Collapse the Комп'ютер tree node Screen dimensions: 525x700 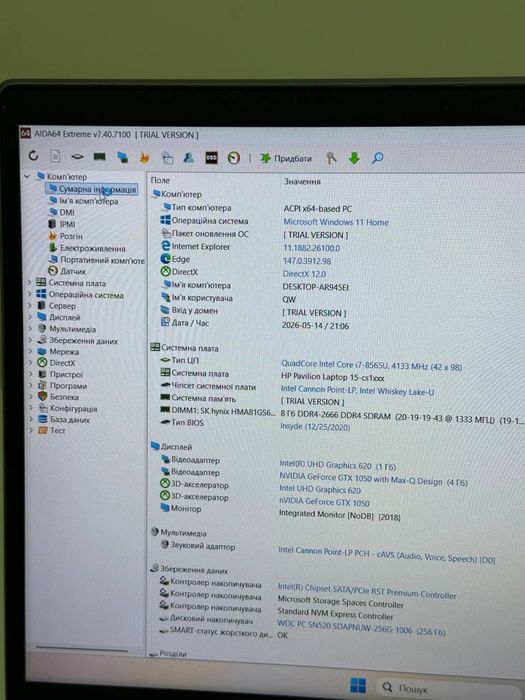27,176
